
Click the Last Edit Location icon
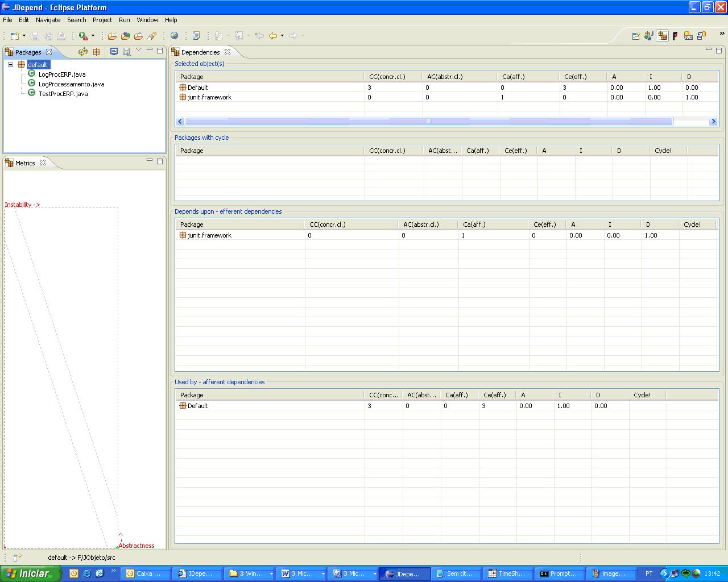(x=259, y=36)
